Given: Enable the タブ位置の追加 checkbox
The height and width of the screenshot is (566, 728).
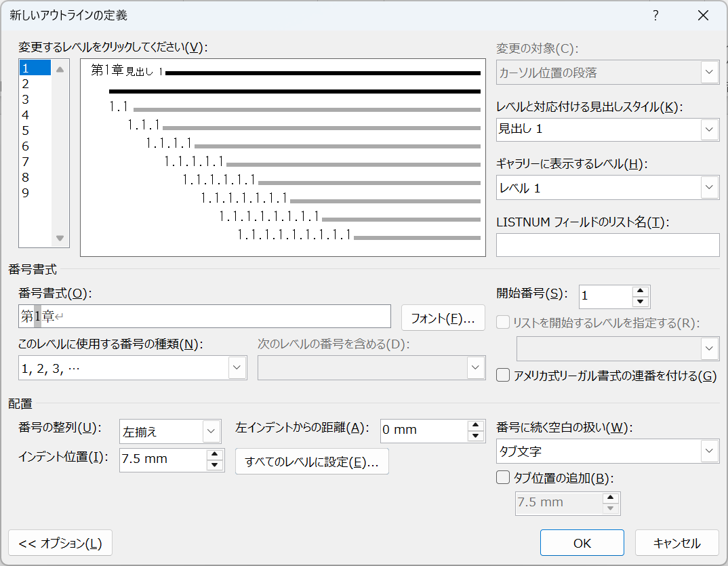Looking at the screenshot, I should (x=502, y=478).
